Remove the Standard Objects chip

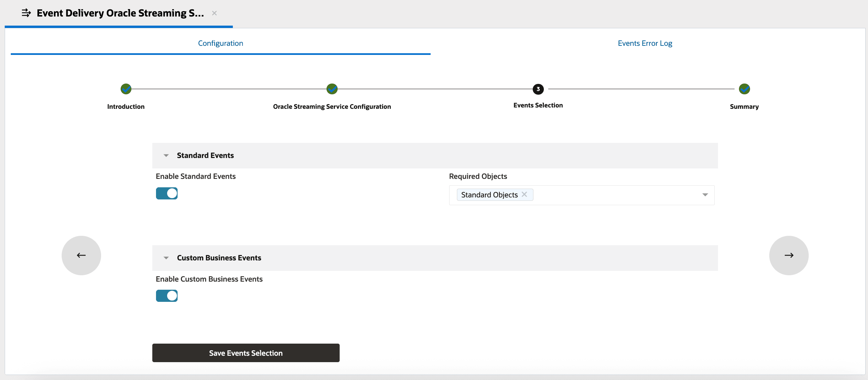click(x=524, y=194)
